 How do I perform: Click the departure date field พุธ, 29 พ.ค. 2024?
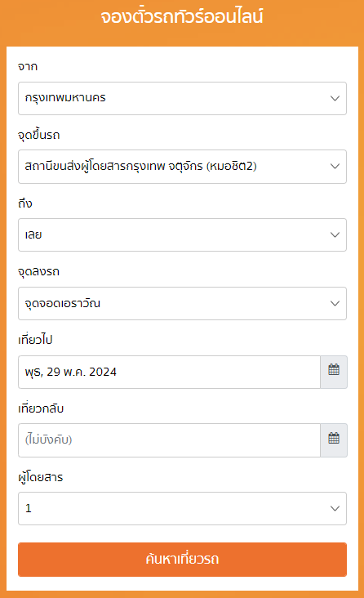[x=169, y=372]
